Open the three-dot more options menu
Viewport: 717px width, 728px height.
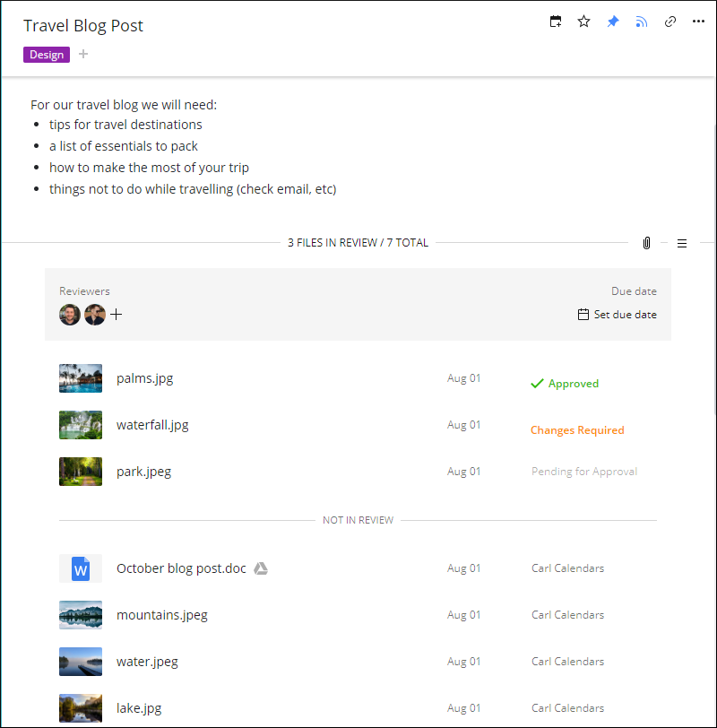click(x=698, y=22)
